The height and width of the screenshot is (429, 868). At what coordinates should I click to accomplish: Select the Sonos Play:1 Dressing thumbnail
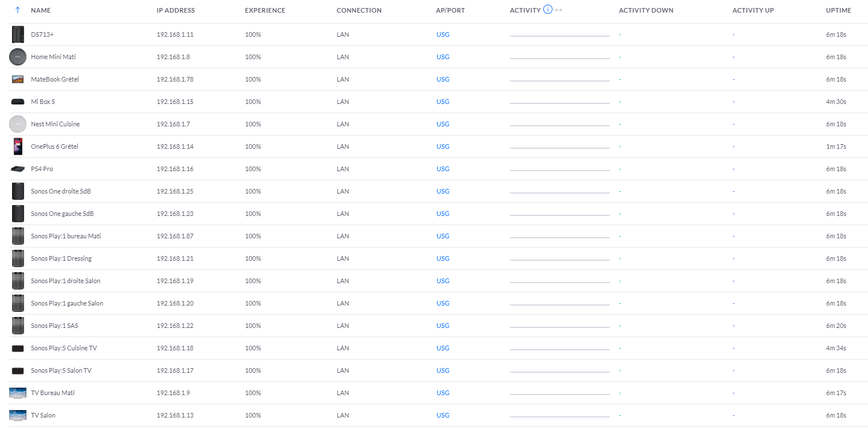pos(18,258)
